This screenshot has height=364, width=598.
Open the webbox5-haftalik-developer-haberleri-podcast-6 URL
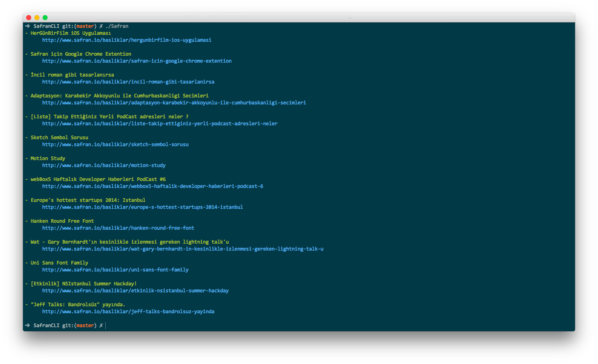pos(153,186)
